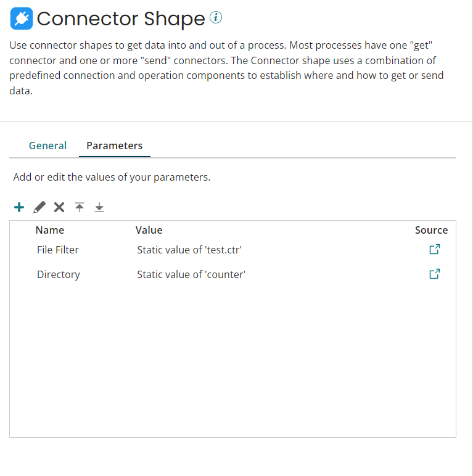
Task: Select the Parameters tab
Action: [x=114, y=146]
